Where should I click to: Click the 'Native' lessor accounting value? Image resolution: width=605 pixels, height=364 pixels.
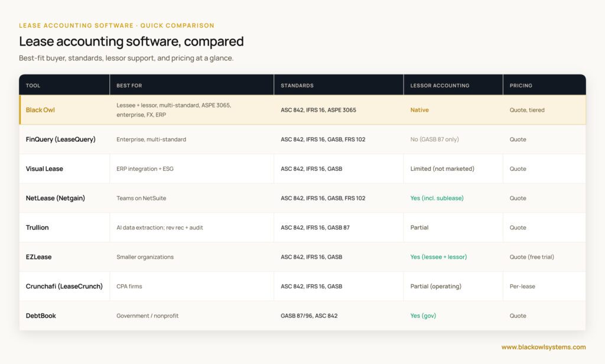pos(419,110)
